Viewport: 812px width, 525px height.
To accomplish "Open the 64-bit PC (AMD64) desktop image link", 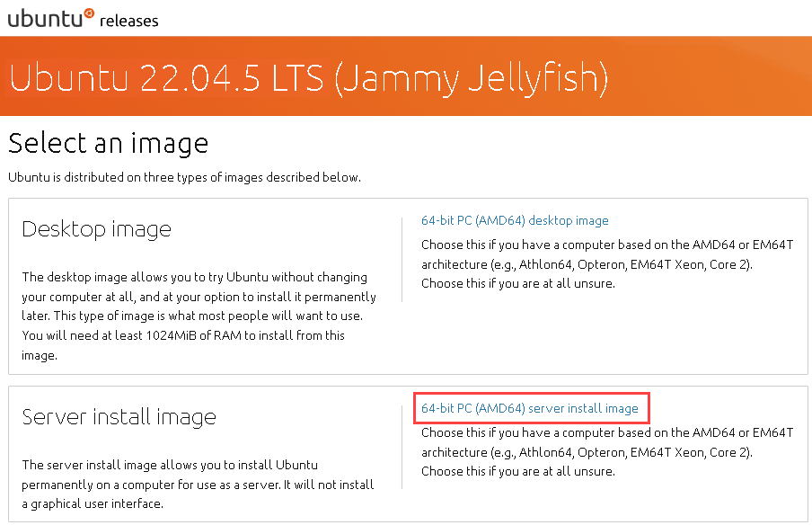I will tap(515, 220).
